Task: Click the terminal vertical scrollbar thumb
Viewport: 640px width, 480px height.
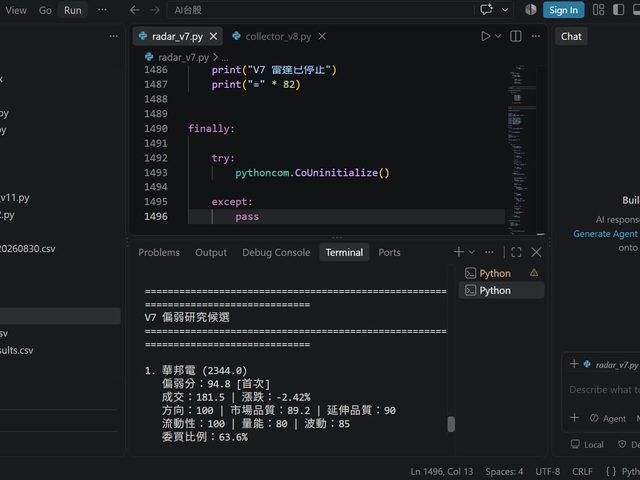Action: tap(451, 424)
